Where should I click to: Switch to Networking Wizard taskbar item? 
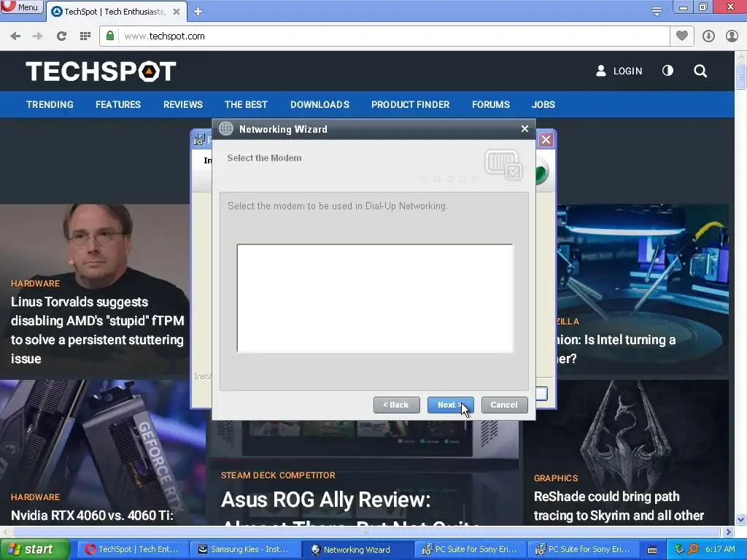[x=357, y=550]
